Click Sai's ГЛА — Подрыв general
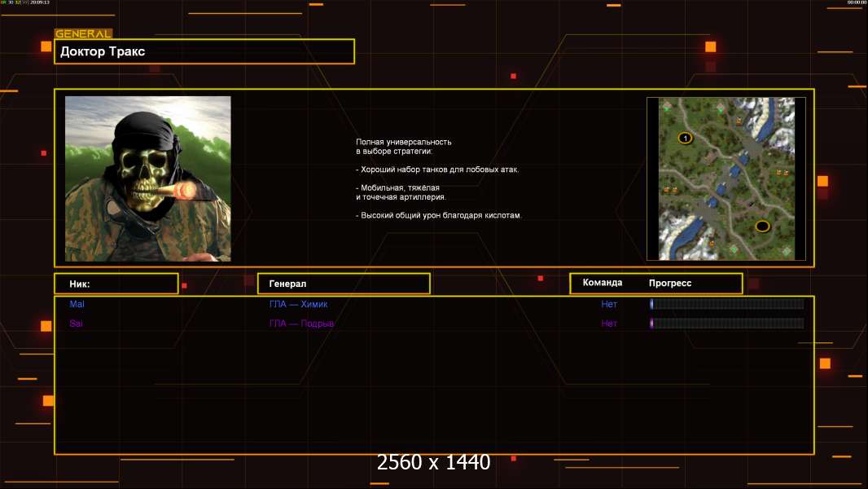Screen dimensions: 868x489 pos(301,324)
